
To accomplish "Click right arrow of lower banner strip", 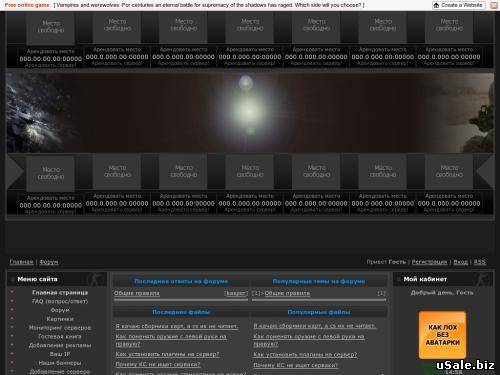I will click(484, 172).
